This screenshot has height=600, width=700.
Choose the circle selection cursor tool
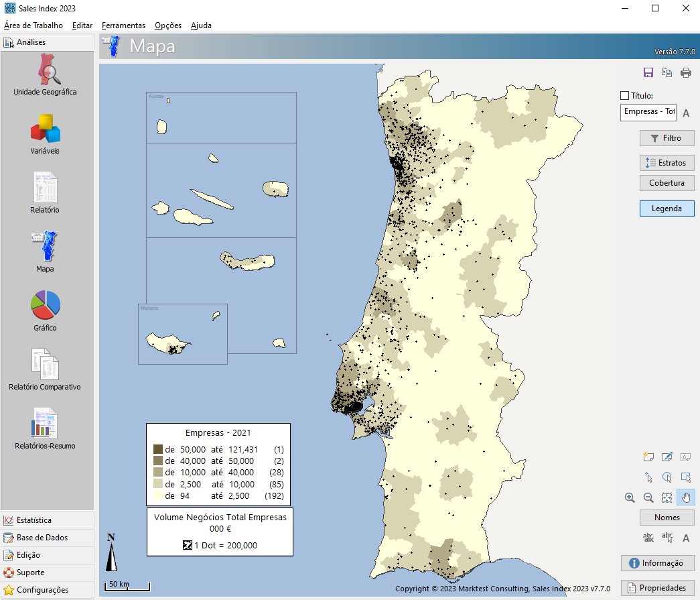coord(667,477)
